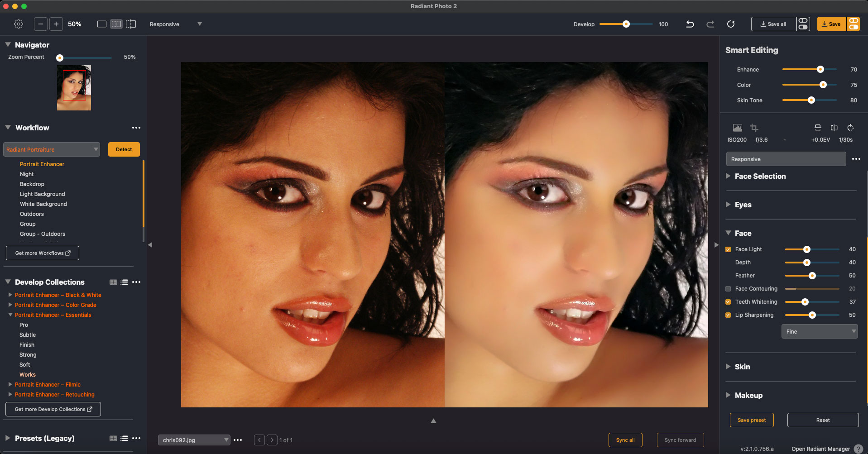Select the Light Background workflow

[42, 194]
